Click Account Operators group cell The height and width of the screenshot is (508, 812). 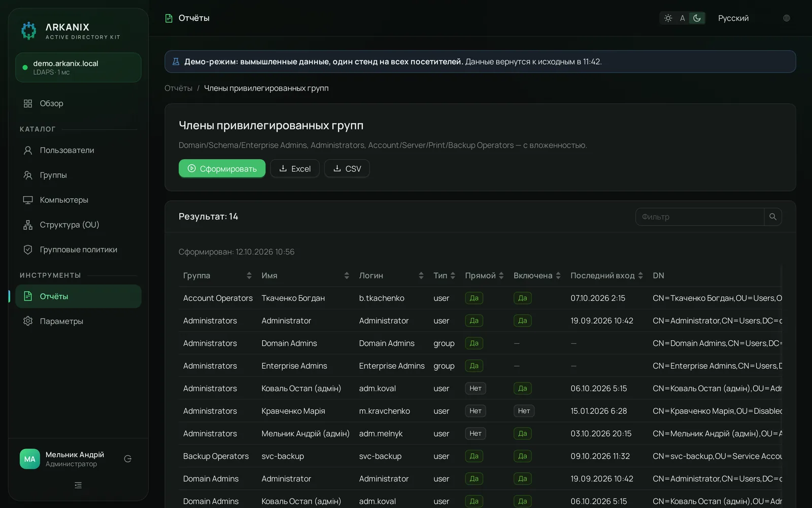[218, 298]
